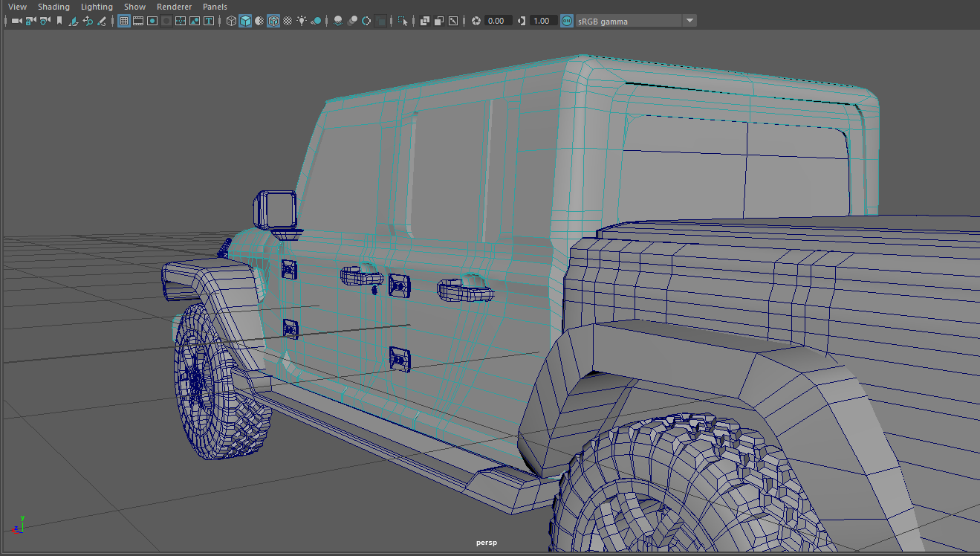This screenshot has height=556, width=980.
Task: Click the Gamma value field 1.00
Action: [543, 21]
